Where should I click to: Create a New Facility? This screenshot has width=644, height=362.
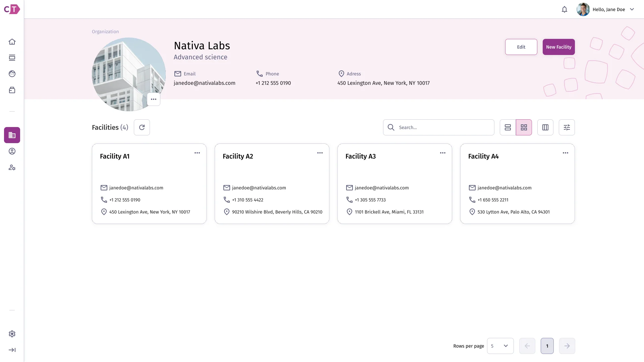point(559,47)
